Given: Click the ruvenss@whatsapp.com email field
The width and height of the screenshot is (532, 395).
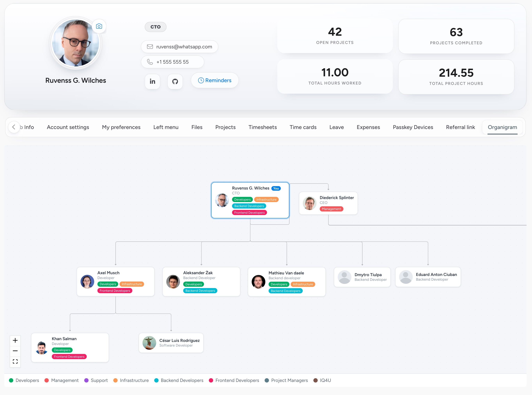Looking at the screenshot, I should [x=179, y=47].
